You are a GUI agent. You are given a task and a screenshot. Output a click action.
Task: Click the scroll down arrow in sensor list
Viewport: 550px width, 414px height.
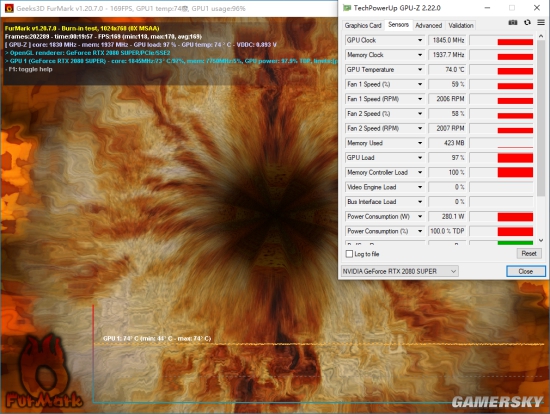tap(541, 240)
